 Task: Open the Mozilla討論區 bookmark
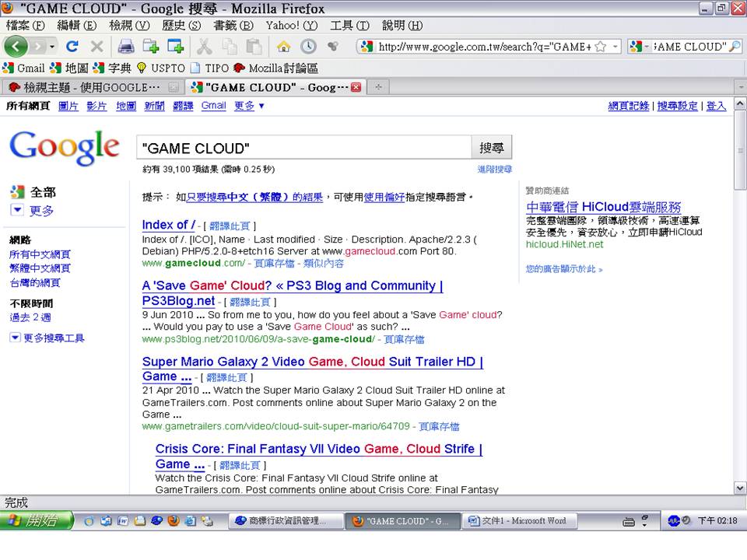[275, 68]
